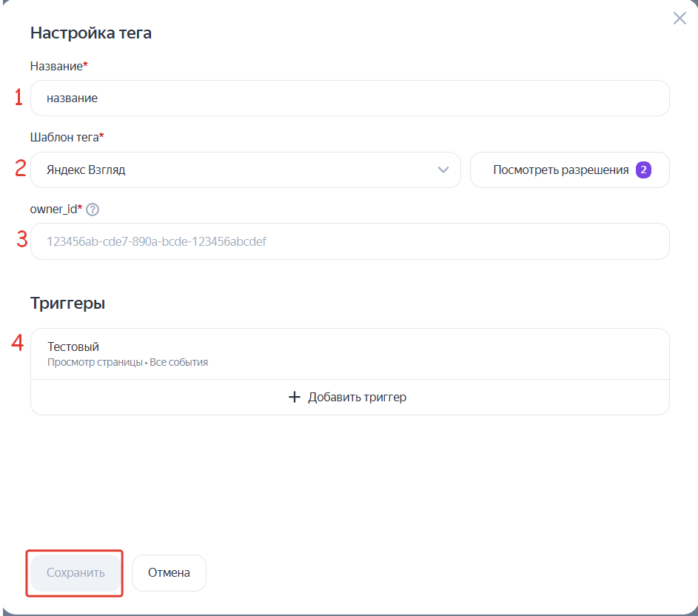Open the owner_id help question icon
Image resolution: width=698 pixels, height=616 pixels.
click(93, 210)
